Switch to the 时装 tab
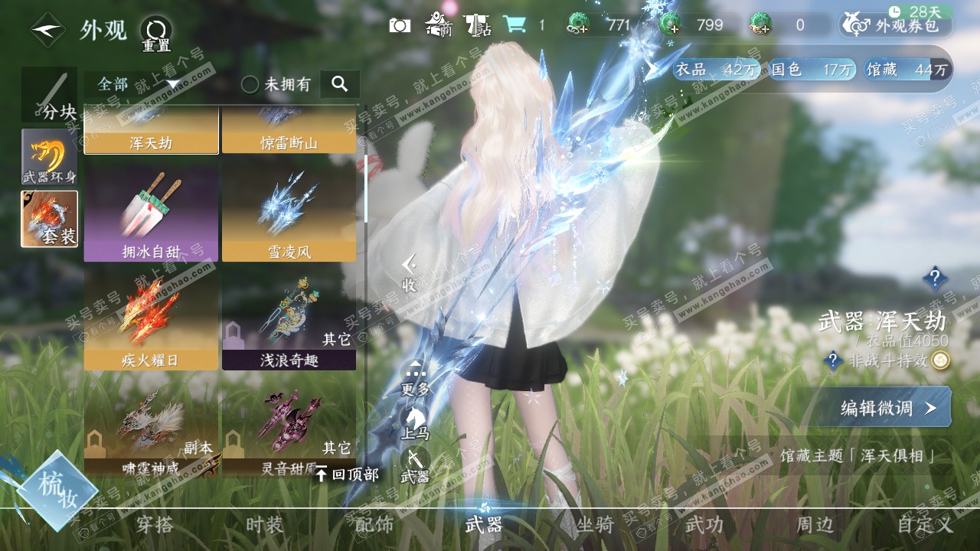Screen dimensions: 980x551 click(265, 524)
